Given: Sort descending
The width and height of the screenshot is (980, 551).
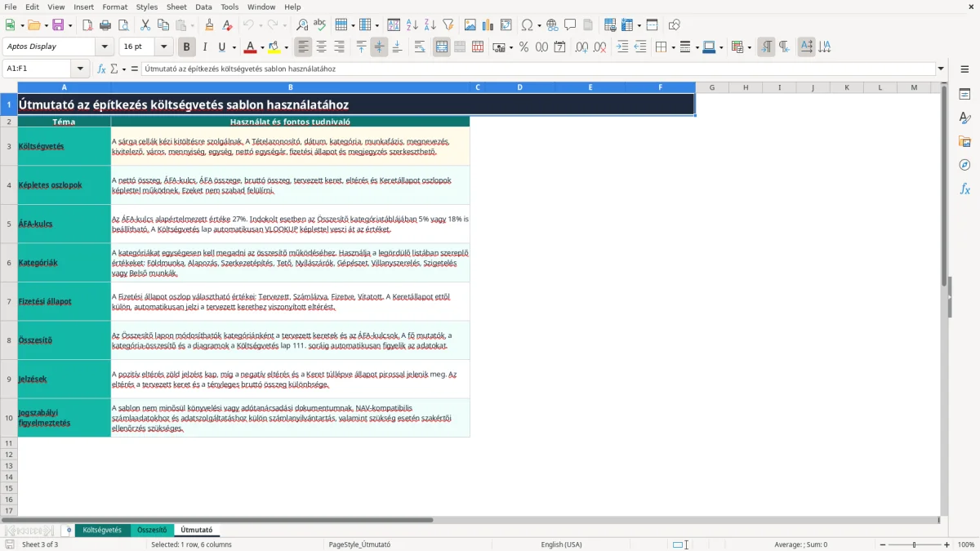Looking at the screenshot, I should tap(430, 25).
